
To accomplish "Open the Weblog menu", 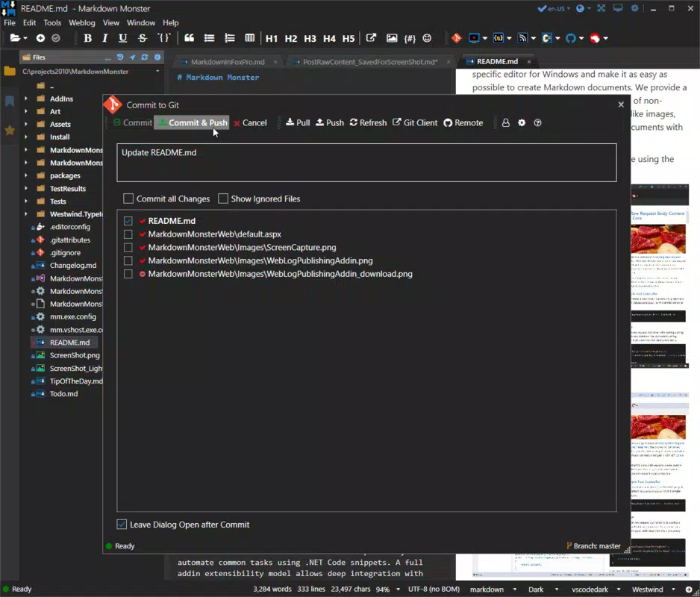I will tap(81, 22).
